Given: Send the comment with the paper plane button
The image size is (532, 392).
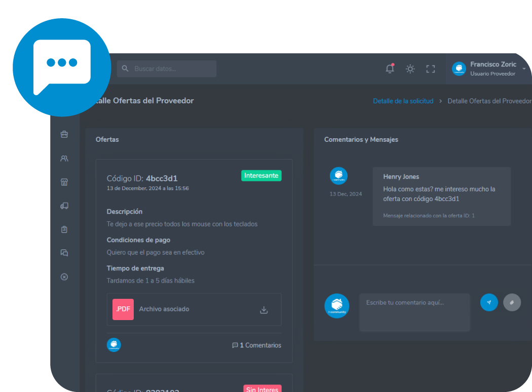Looking at the screenshot, I should (489, 302).
